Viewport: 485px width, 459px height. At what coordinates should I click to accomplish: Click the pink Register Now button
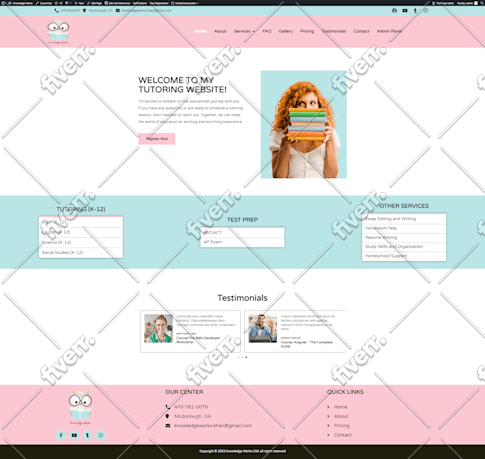pos(157,139)
